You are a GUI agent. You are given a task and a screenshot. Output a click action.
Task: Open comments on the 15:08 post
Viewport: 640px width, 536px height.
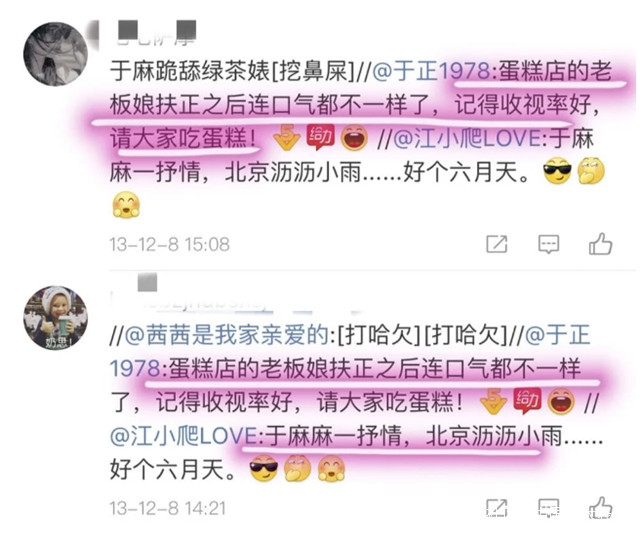tap(548, 244)
